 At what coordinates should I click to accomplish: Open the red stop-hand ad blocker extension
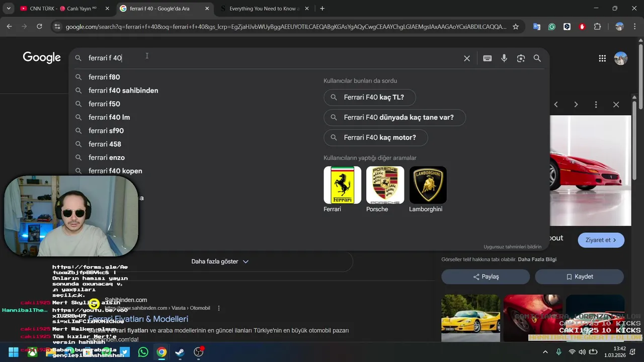[x=582, y=27]
